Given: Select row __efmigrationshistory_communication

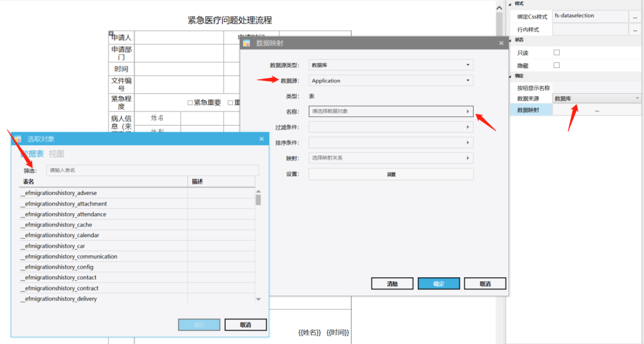Looking at the screenshot, I should click(x=136, y=257).
